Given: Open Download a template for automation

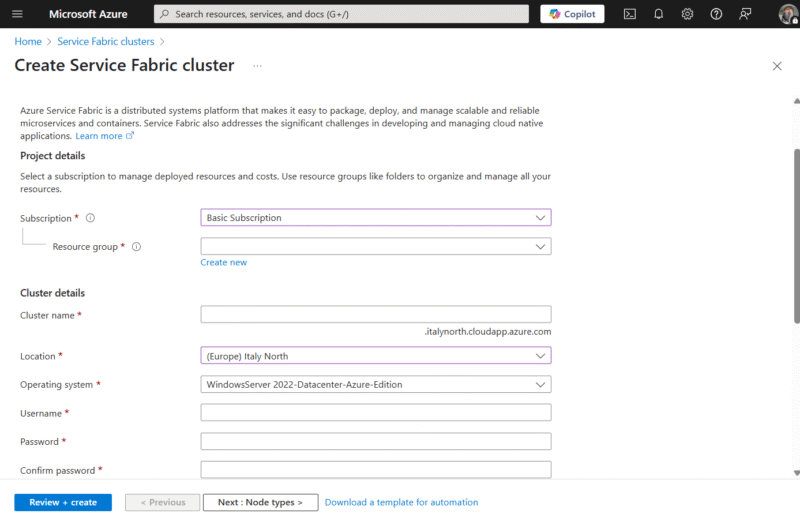Looking at the screenshot, I should click(x=402, y=502).
